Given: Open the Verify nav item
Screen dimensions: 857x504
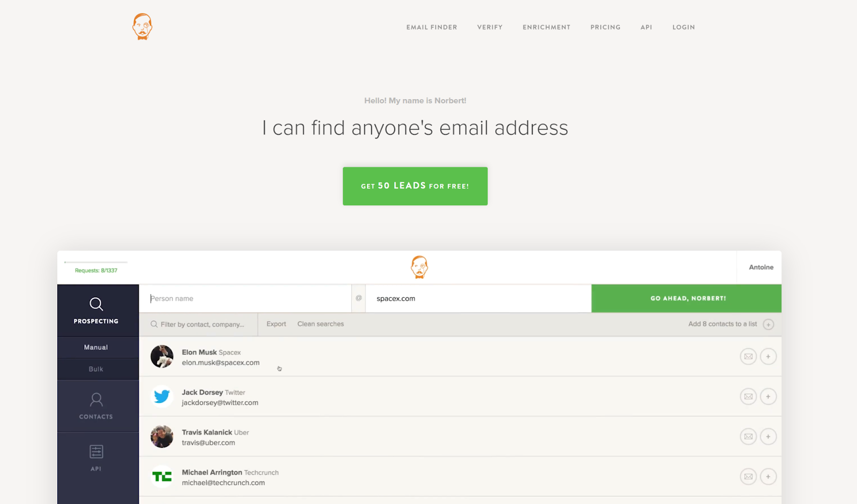Looking at the screenshot, I should [x=490, y=27].
